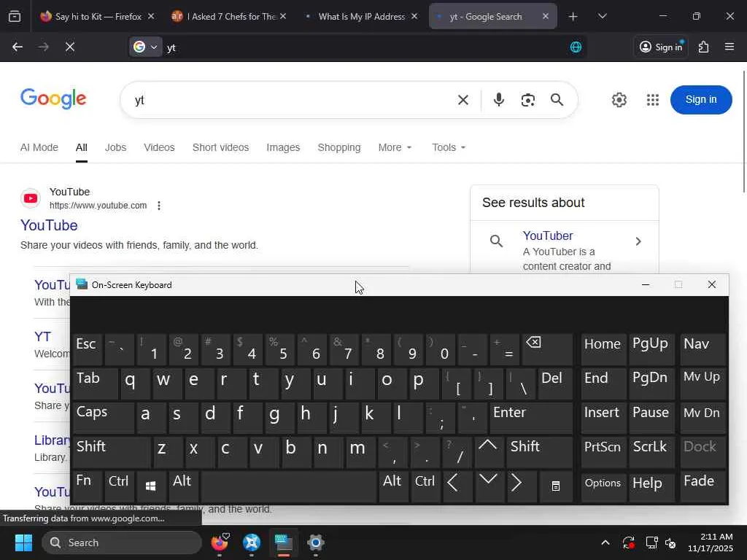Show hidden system tray icons chevron
747x560 pixels.
(605, 542)
